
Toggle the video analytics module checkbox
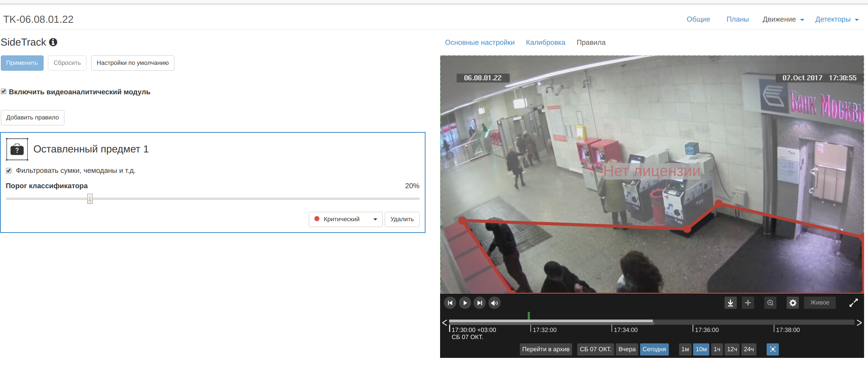[4, 92]
